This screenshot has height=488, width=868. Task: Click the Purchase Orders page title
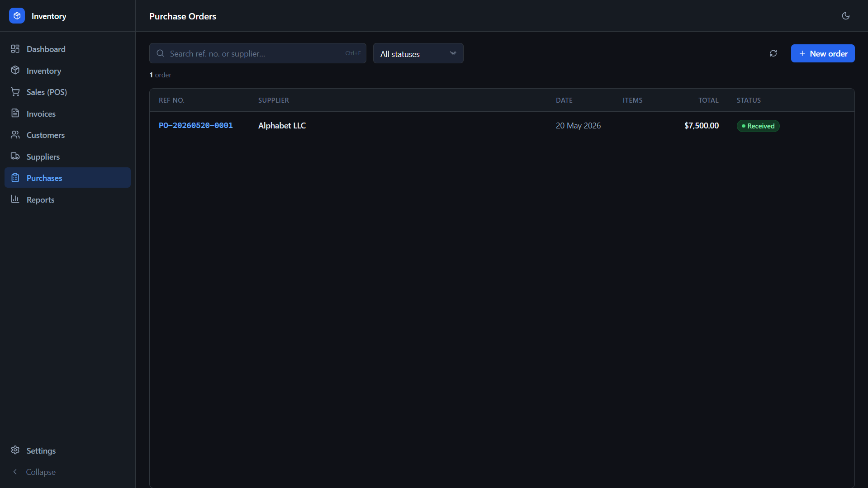[x=183, y=16]
